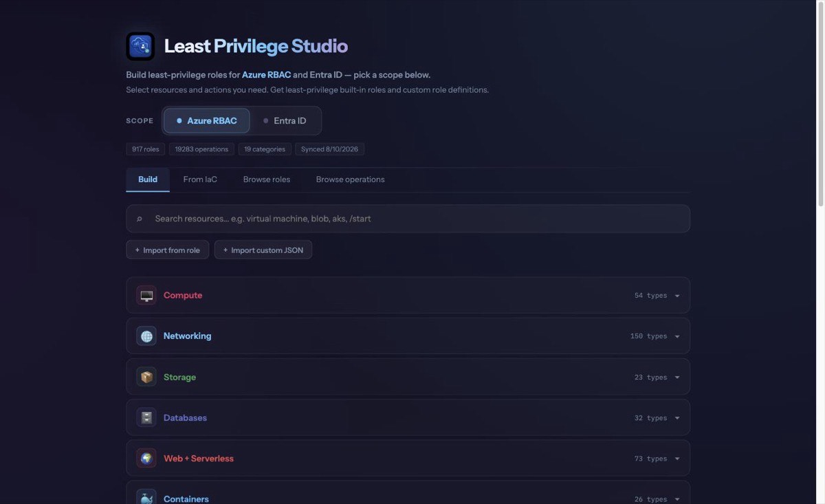The image size is (825, 504).
Task: Click the page vertical scrollbar
Action: (x=820, y=103)
